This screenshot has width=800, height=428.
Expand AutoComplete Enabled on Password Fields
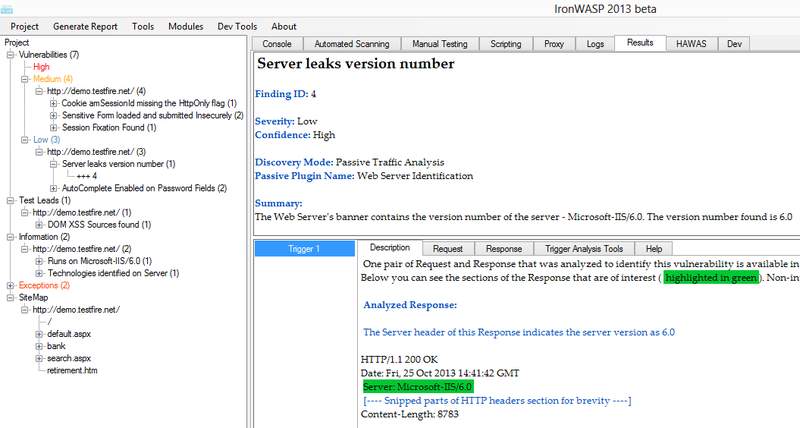[54, 188]
